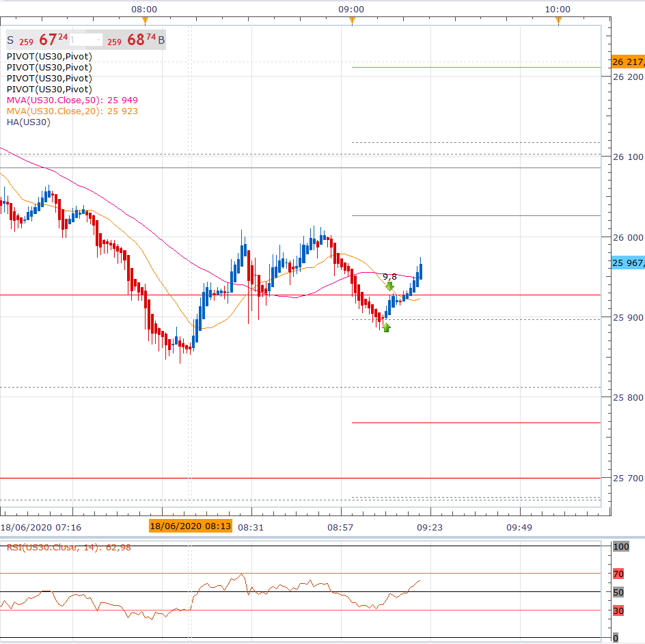Click the 09:23 time axis label
This screenshot has width=645, height=644.
(x=430, y=527)
